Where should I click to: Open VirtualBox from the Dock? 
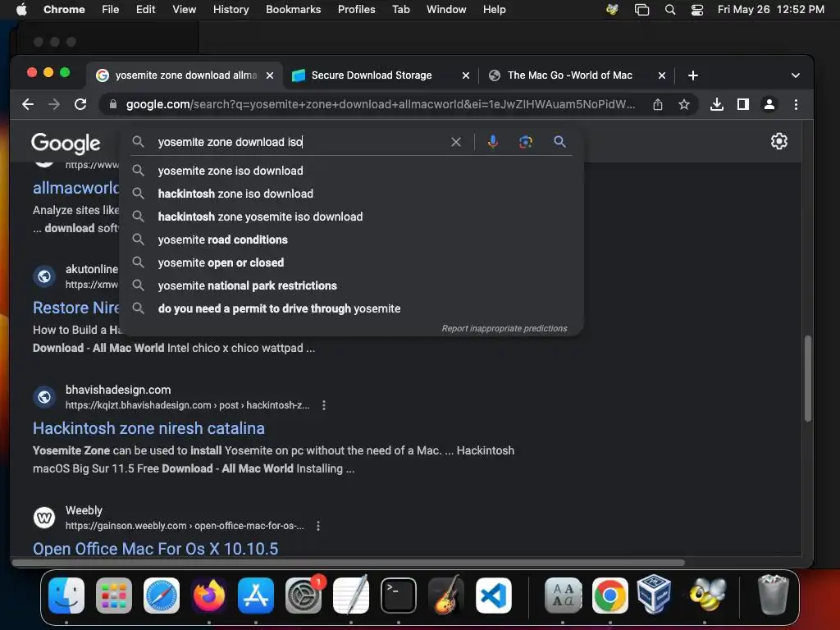[654, 594]
